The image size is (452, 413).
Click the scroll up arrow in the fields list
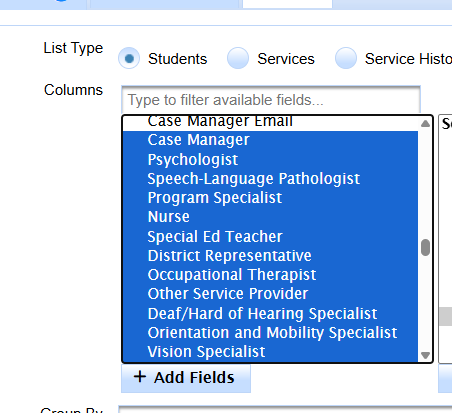[425, 124]
